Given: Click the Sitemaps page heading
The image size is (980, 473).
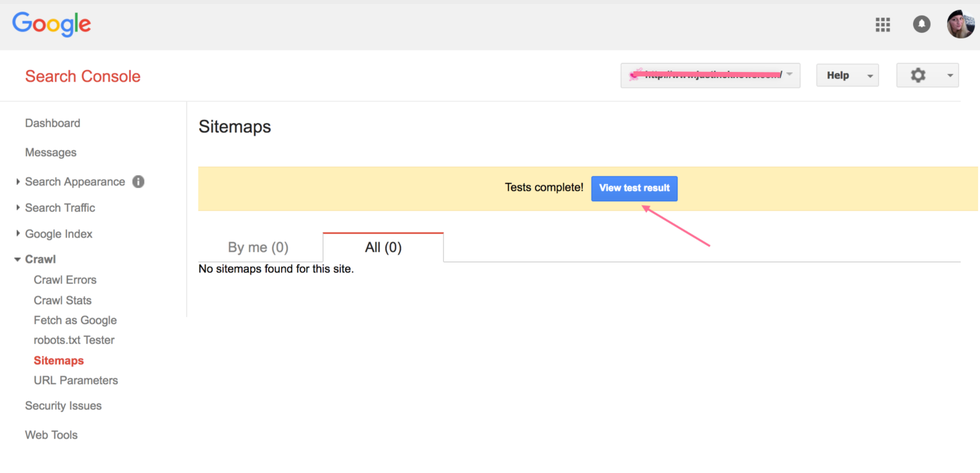Looking at the screenshot, I should tap(235, 127).
